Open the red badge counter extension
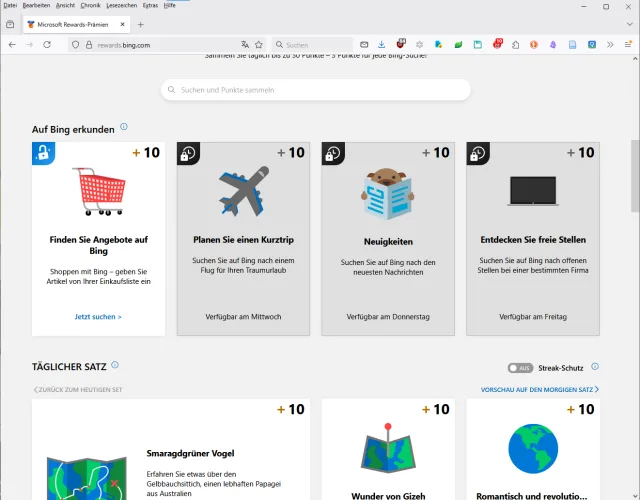The height and width of the screenshot is (500, 640). click(498, 44)
